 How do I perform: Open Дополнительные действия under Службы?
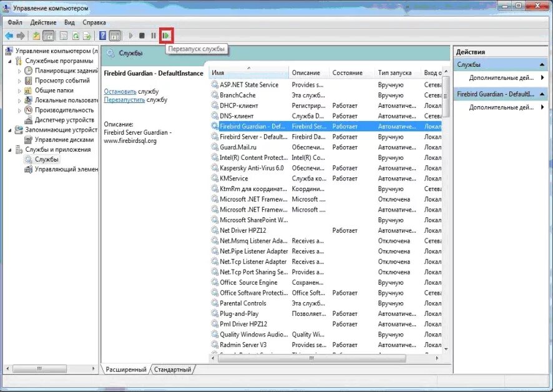[501, 77]
